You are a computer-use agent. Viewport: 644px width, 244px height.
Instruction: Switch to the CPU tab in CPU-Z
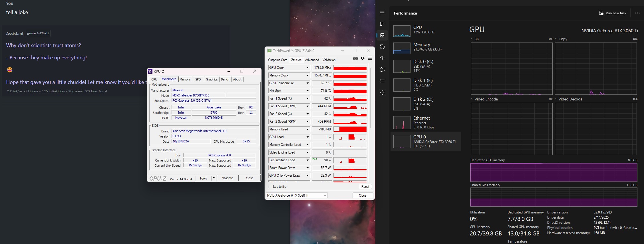click(154, 79)
